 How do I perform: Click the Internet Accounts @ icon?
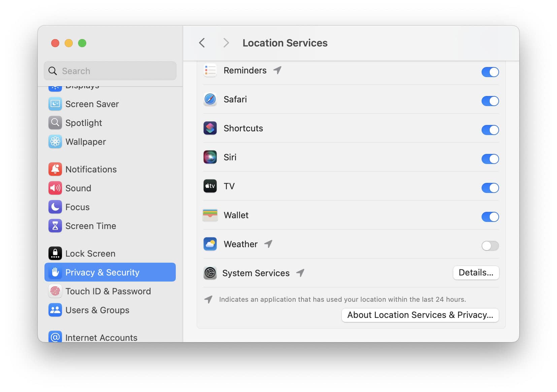(x=55, y=336)
